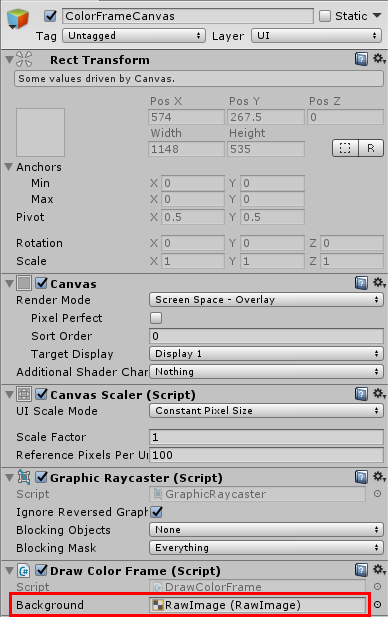Collapse the Anchors section
Image resolution: width=388 pixels, height=617 pixels.
pos(9,166)
